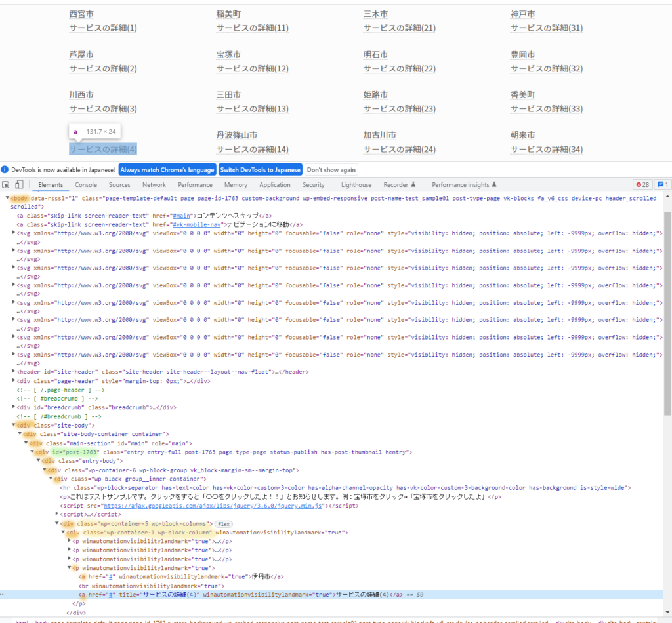Collapse the entry-body div node
The height and width of the screenshot is (623, 672).
(38, 461)
